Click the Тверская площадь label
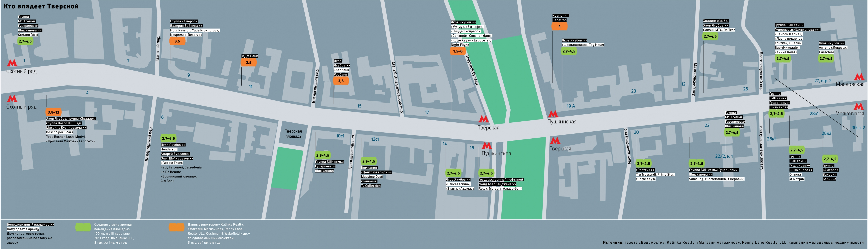The image size is (868, 249). (293, 134)
